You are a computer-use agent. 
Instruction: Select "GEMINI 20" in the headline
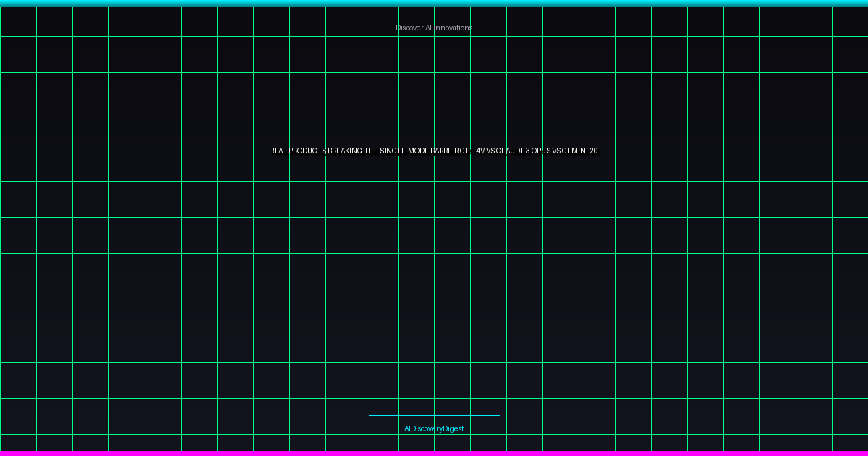pos(579,151)
